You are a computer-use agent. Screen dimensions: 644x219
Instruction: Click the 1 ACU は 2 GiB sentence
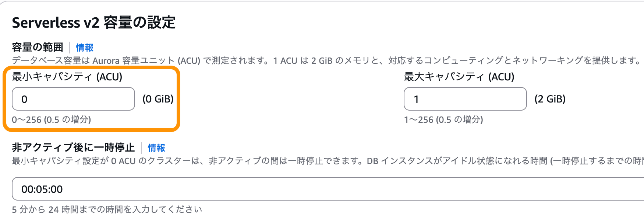[456, 60]
